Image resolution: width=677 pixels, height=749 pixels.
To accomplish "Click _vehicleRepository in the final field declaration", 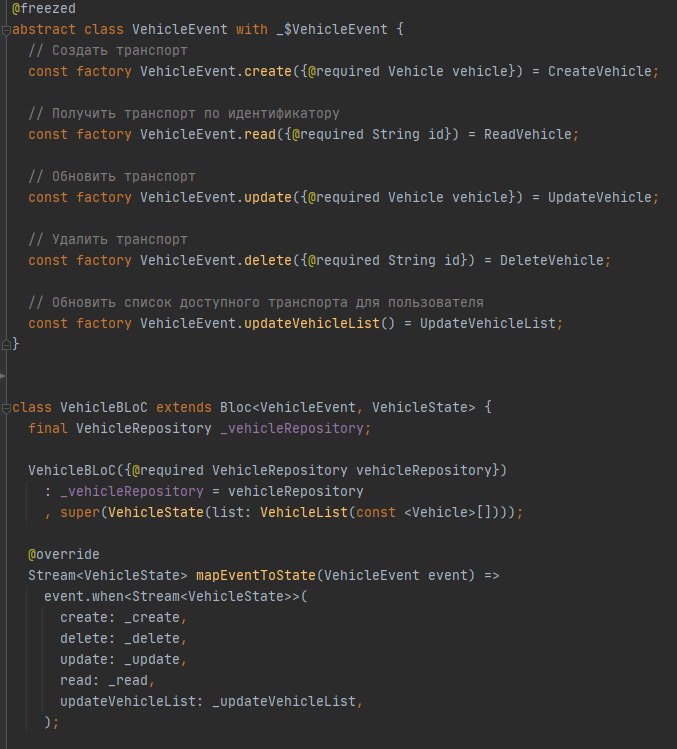I will 291,429.
